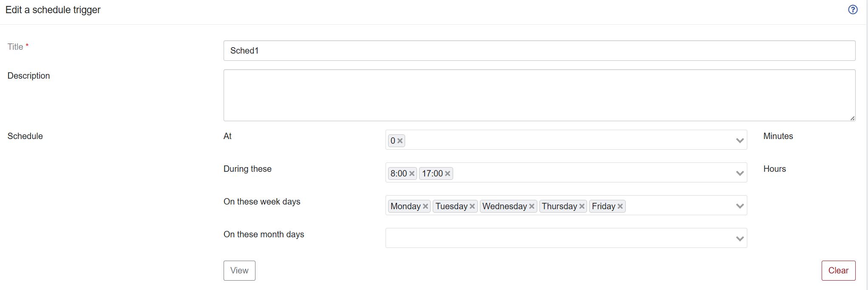The image size is (868, 290).
Task: Click the Description resize handle corner
Action: pyautogui.click(x=852, y=118)
